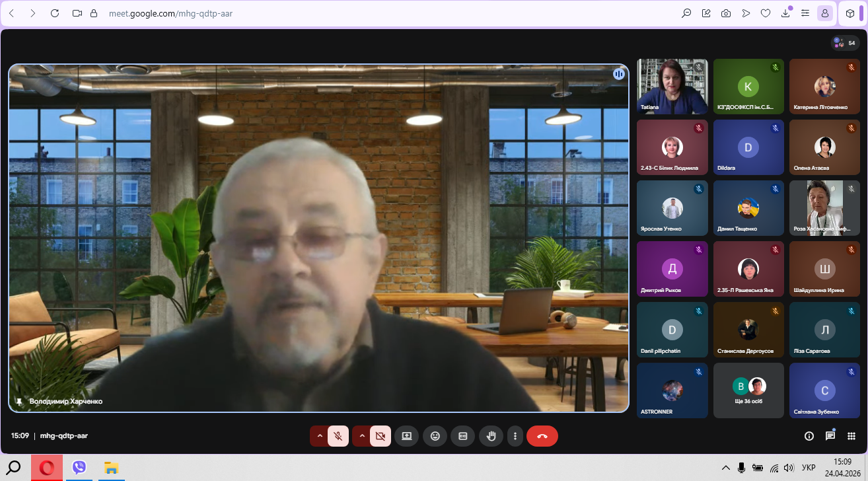Unmute the microphone in the call toolbar
The image size is (868, 481).
[x=338, y=436]
